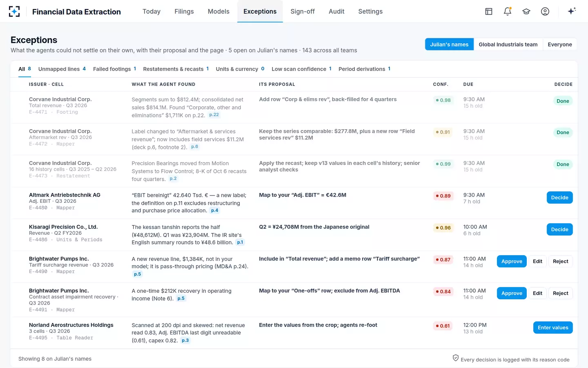Image resolution: width=588 pixels, height=368 pixels.
Task: Click the graduation cap learning icon
Action: pos(526,11)
